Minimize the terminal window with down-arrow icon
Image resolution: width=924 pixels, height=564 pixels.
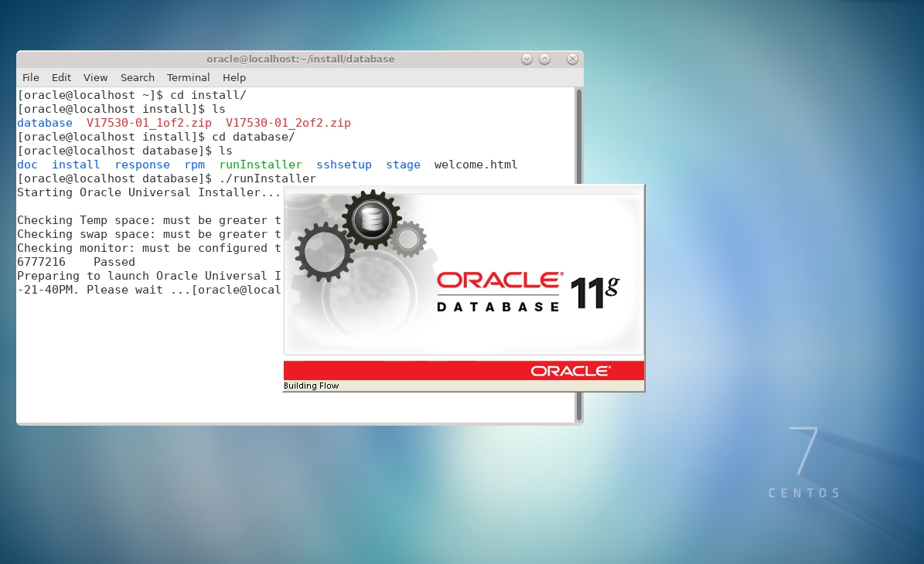[x=527, y=59]
